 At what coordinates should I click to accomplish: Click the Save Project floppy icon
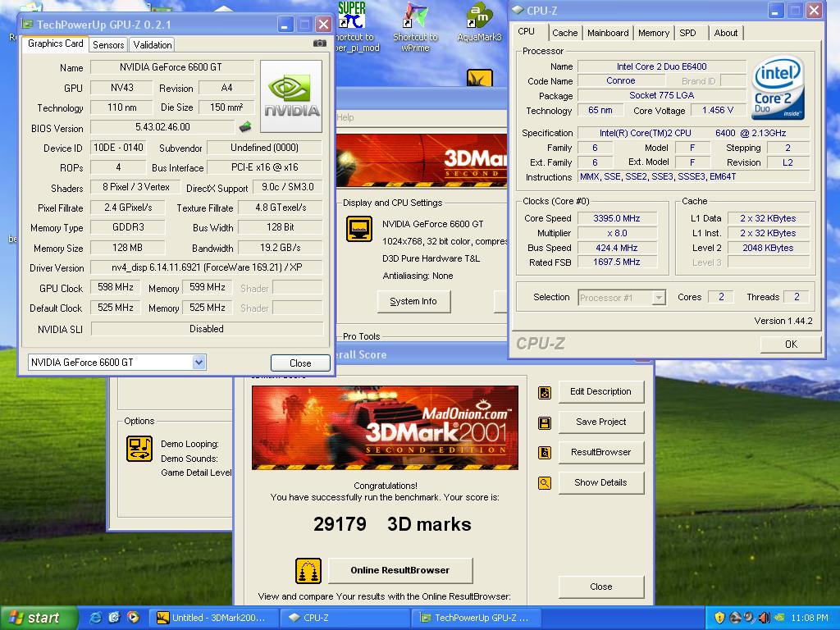(x=545, y=423)
